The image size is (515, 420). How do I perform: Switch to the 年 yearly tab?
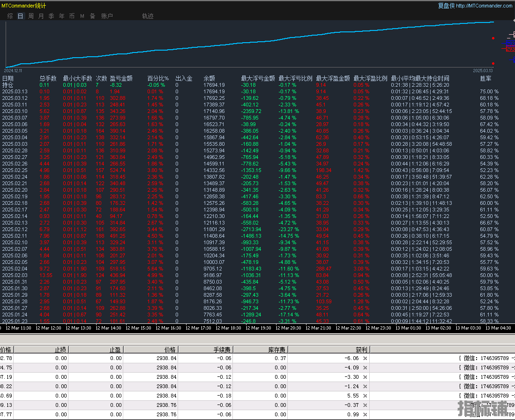click(x=62, y=16)
